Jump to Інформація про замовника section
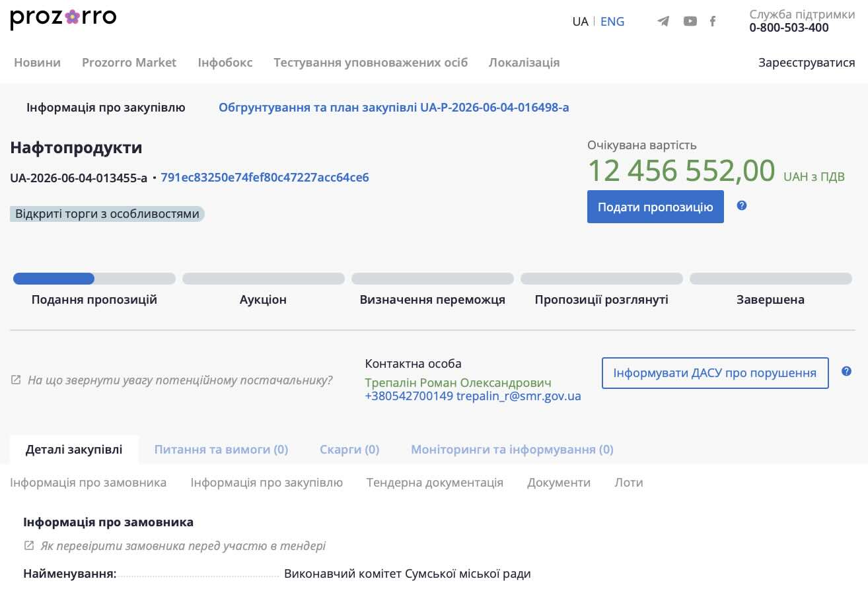 tap(89, 483)
